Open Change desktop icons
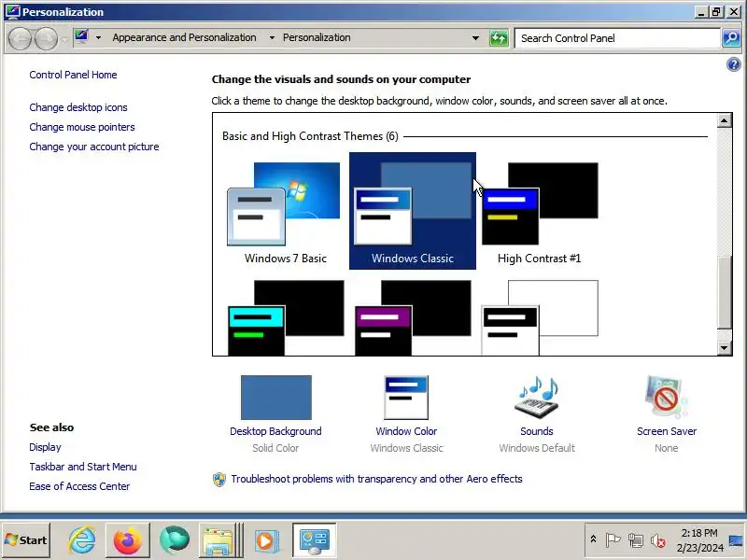Viewport: 747px width, 560px height. pyautogui.click(x=78, y=107)
